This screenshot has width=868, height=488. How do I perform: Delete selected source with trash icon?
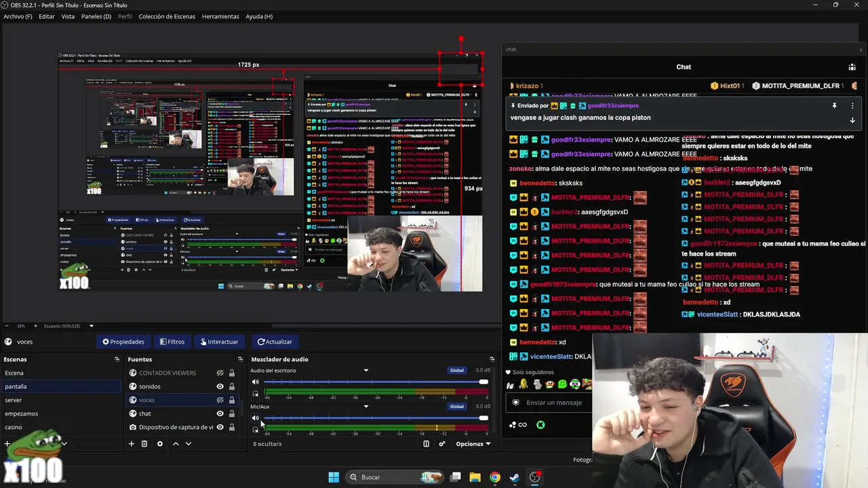144,444
